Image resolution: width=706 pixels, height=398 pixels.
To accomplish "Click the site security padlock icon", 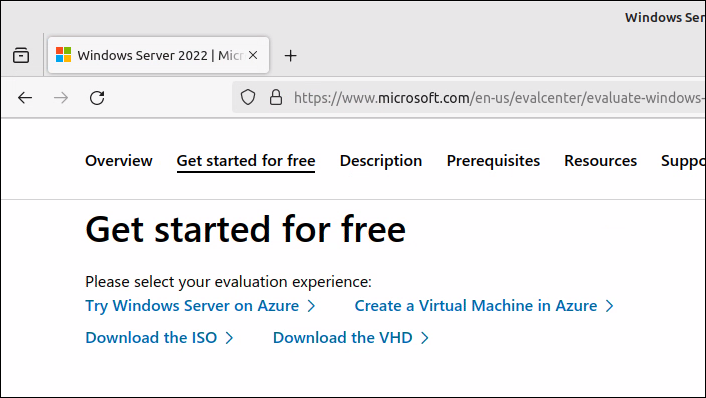I will coord(276,97).
